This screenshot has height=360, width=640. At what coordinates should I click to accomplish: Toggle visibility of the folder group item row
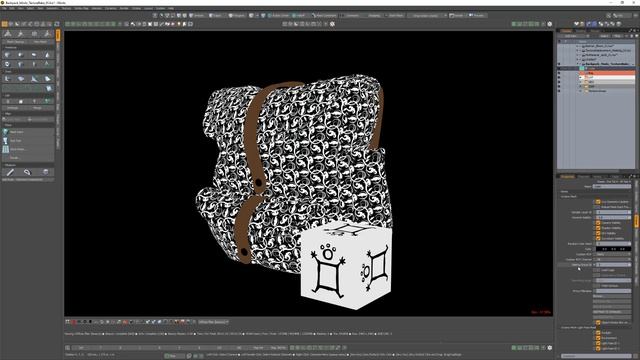[x=559, y=91]
